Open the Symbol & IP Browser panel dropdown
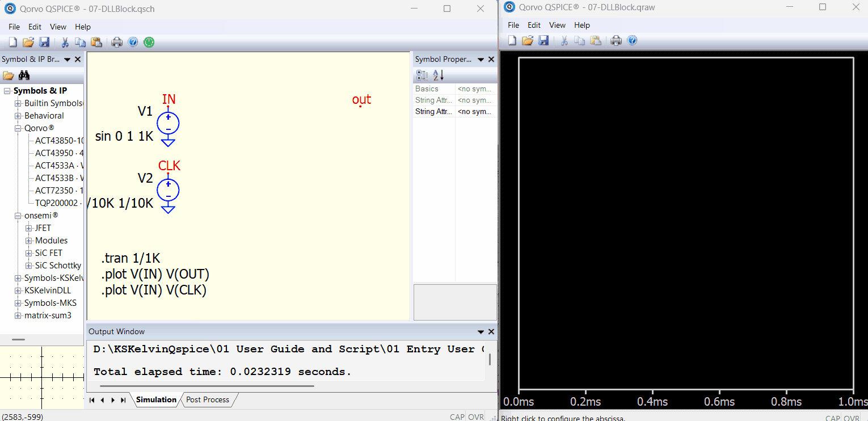 (x=67, y=59)
